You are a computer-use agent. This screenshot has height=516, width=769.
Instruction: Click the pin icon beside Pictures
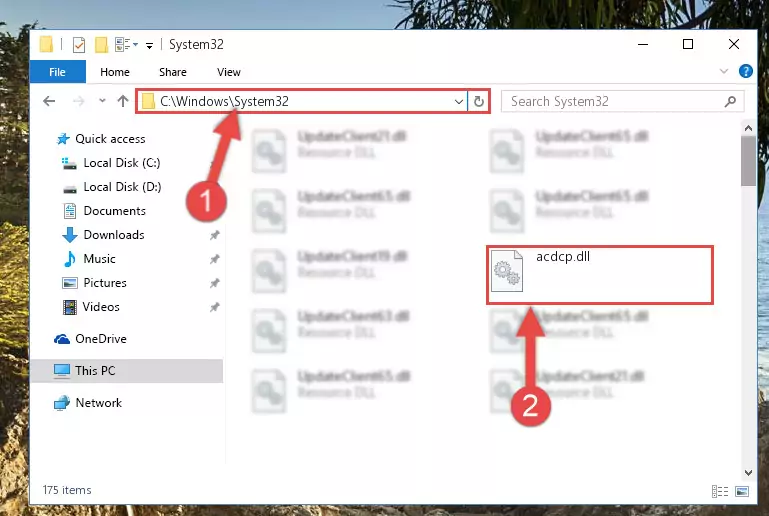click(214, 284)
